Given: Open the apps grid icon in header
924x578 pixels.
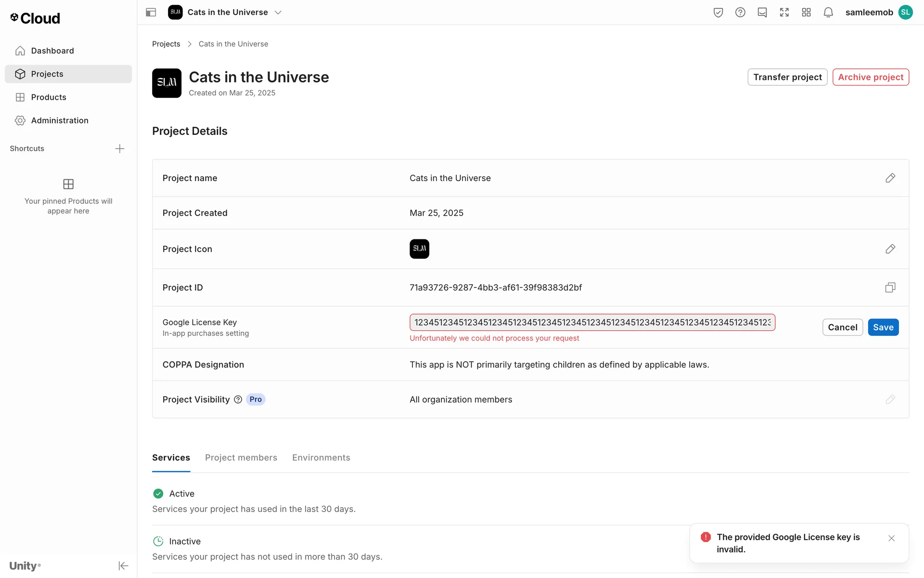Looking at the screenshot, I should pos(806,13).
